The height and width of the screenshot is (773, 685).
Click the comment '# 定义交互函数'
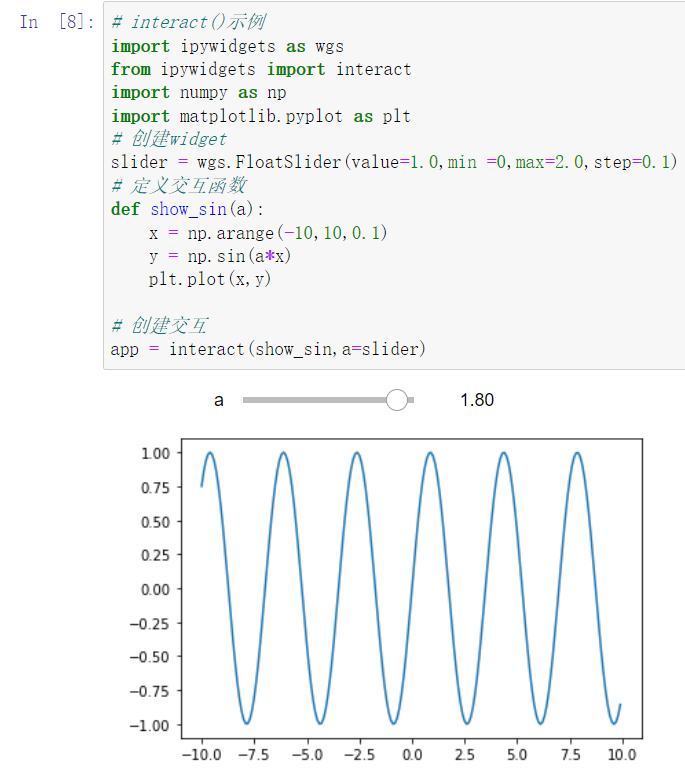179,186
